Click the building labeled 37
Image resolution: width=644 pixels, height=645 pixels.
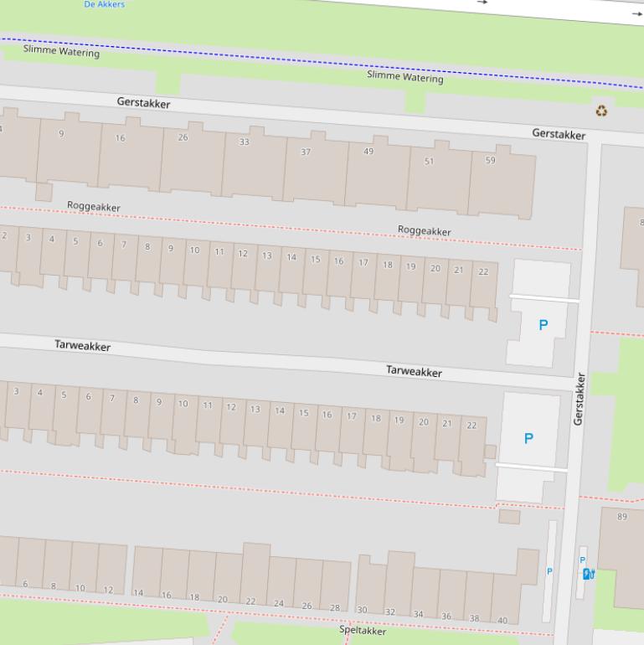306,152
